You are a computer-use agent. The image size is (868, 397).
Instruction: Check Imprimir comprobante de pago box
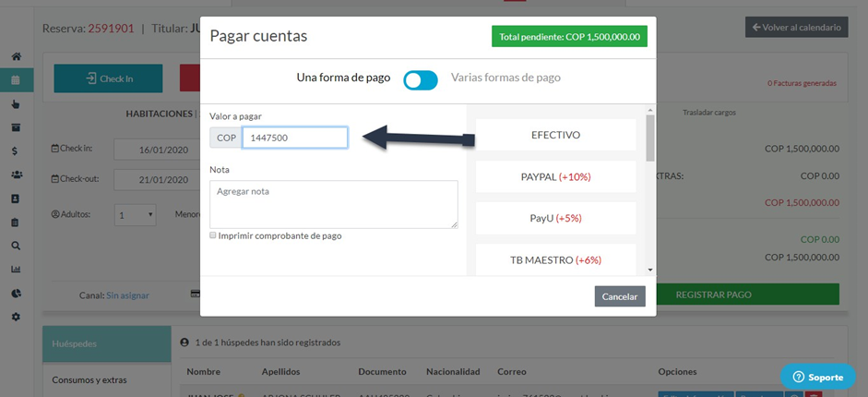point(213,235)
